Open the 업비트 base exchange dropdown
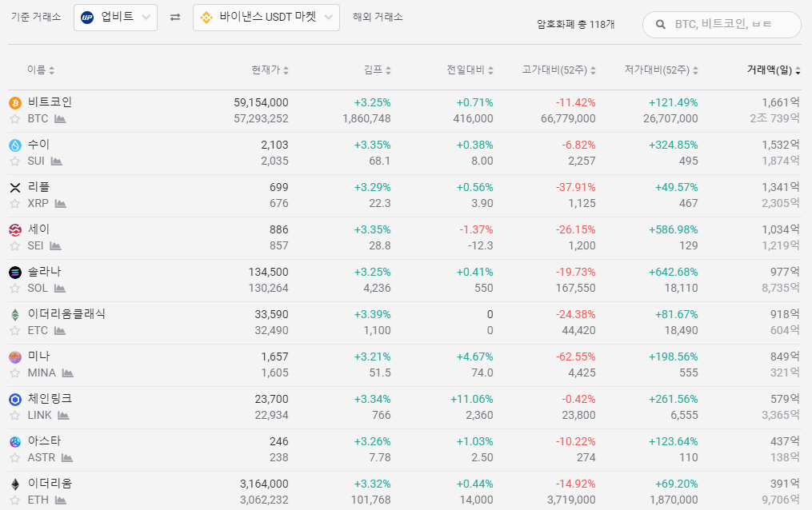The image size is (812, 510). pos(115,18)
